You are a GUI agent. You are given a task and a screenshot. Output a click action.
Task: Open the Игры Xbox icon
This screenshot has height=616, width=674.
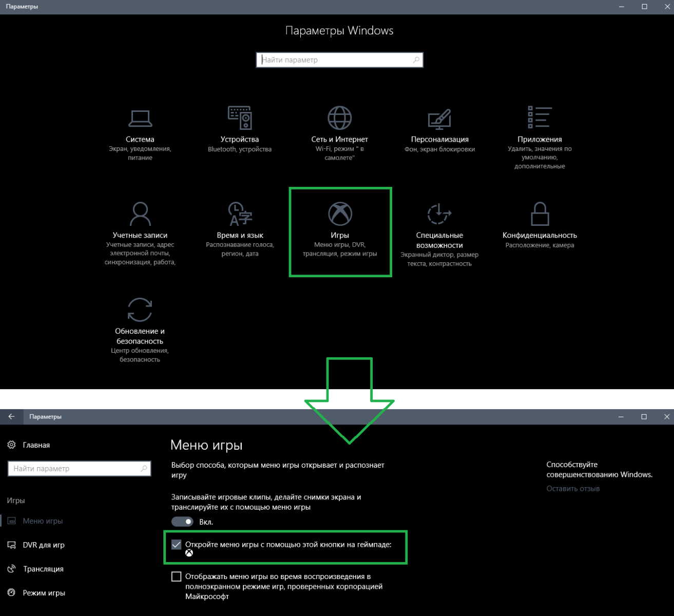340,214
